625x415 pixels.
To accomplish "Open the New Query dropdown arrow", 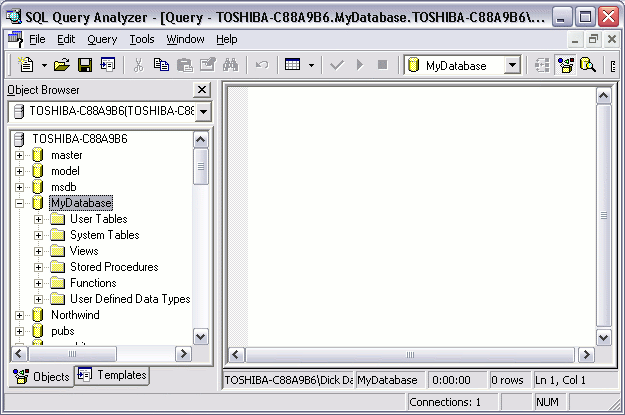I will click(44, 65).
